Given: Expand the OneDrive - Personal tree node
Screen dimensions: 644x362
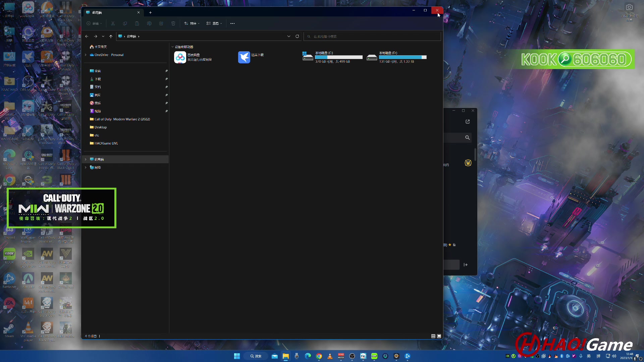Looking at the screenshot, I should tap(86, 55).
